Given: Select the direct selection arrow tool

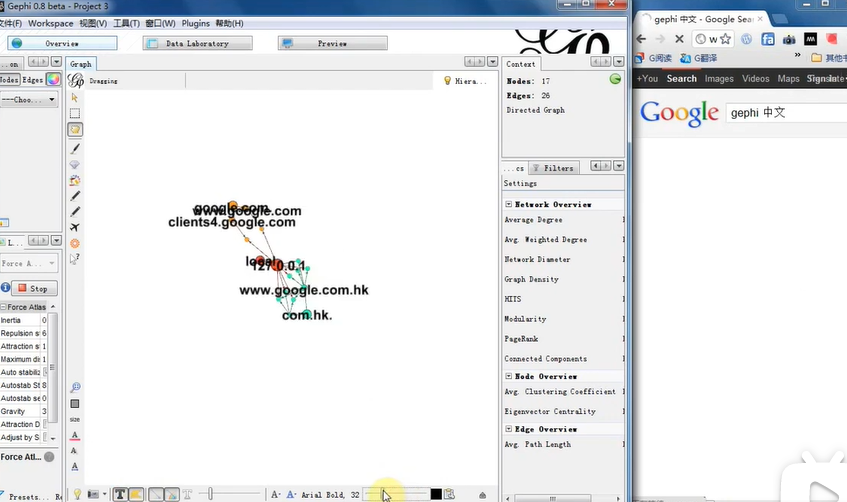Looking at the screenshot, I should 75,97.
